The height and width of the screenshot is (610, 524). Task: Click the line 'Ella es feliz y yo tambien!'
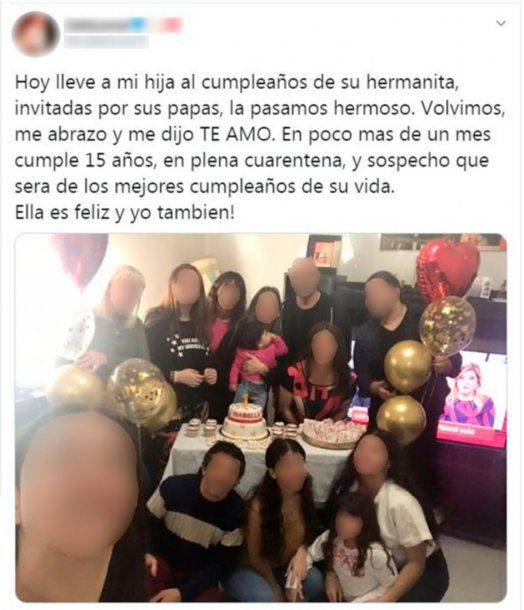pos(125,213)
